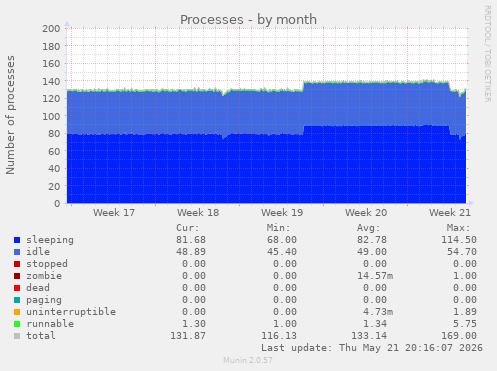Click the 'Munin 2.0.57' footer text
The width and height of the screenshot is (497, 371).
(248, 360)
